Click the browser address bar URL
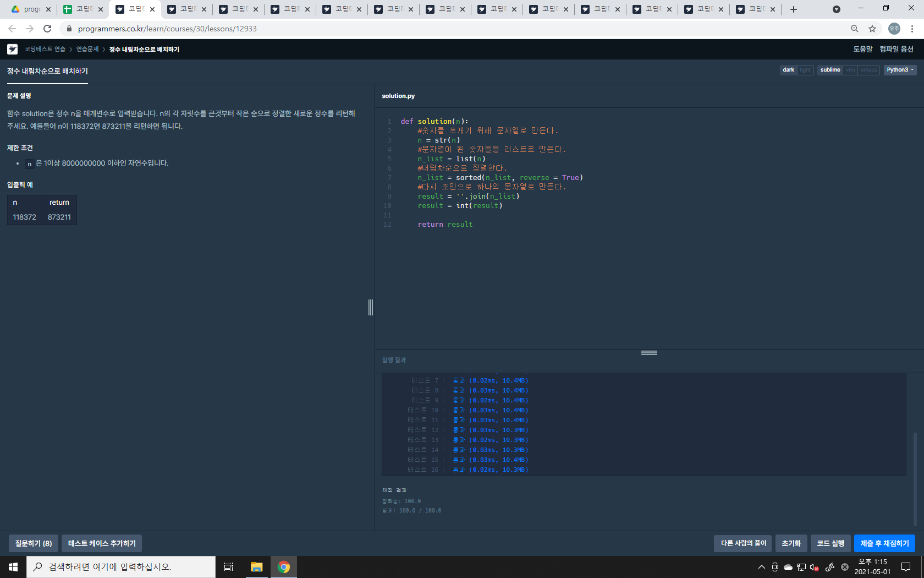 (x=167, y=29)
